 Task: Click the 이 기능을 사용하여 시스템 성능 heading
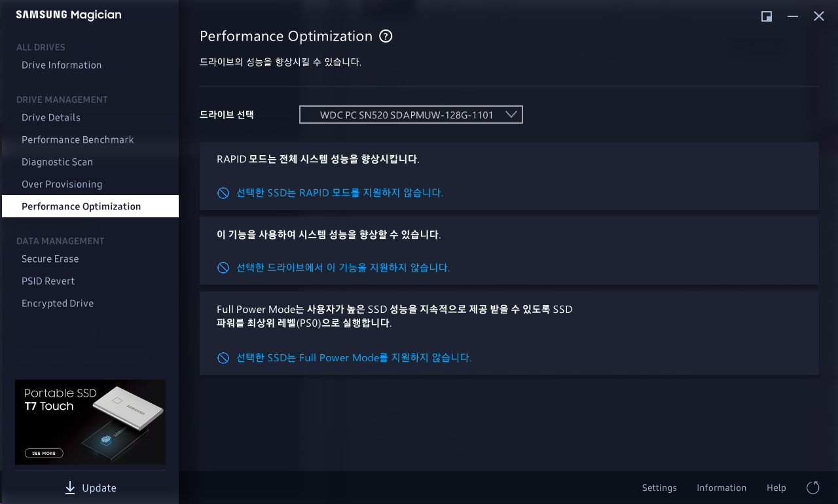point(329,234)
